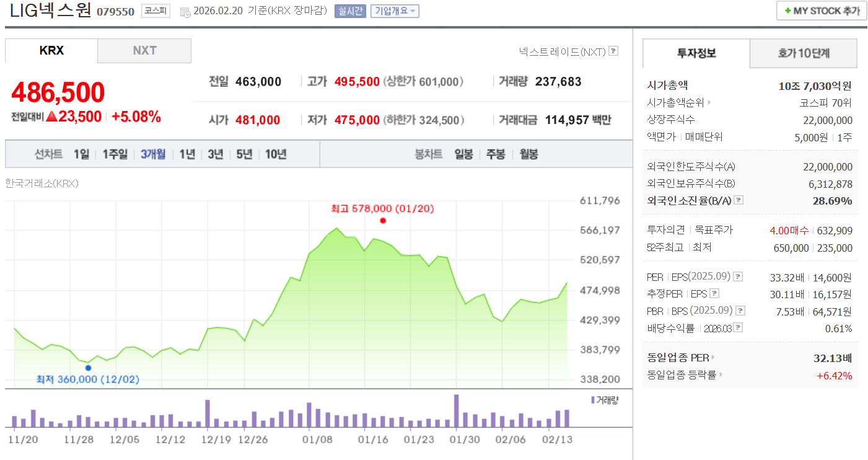Click 외국인소진율 value 28.69%
The width and height of the screenshot is (868, 460).
[832, 201]
